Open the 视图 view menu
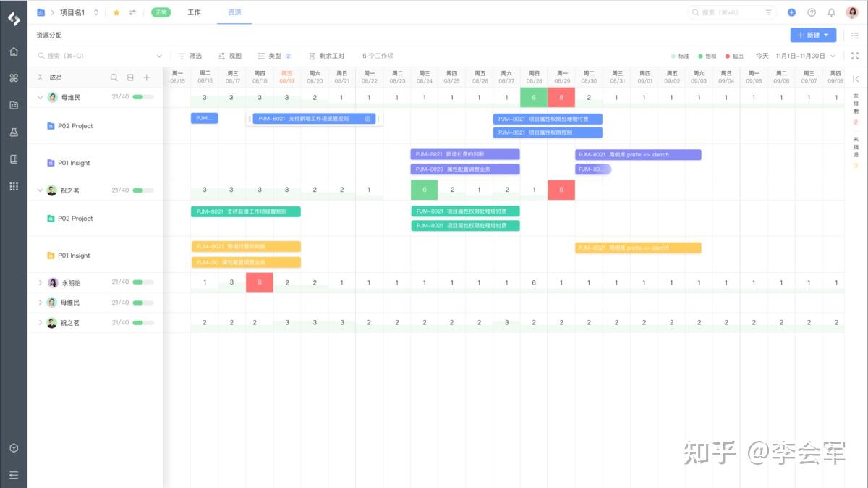Screen dimensions: 868x488 (230, 56)
